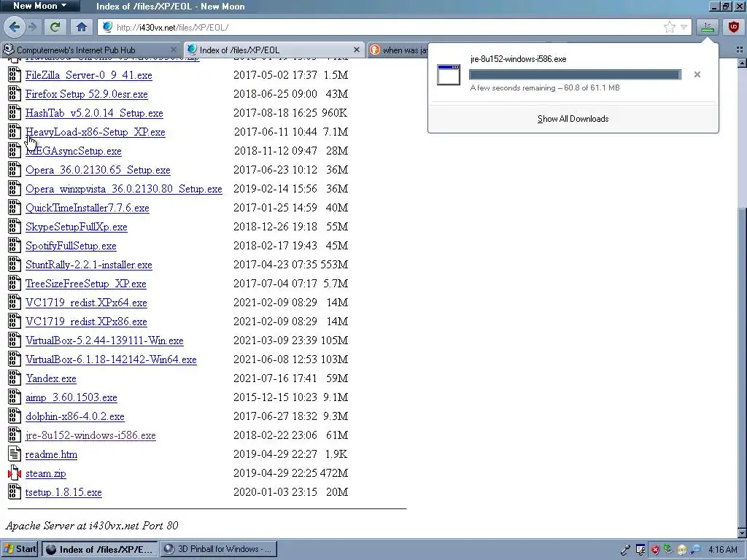Click Show All Downloads
The height and width of the screenshot is (560, 747).
click(x=573, y=119)
